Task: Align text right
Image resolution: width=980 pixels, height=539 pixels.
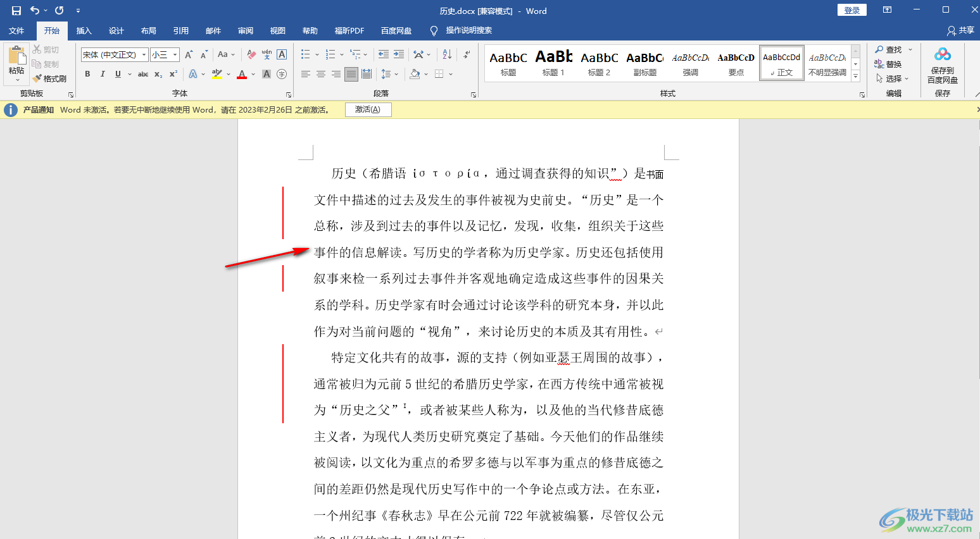Action: click(x=336, y=75)
